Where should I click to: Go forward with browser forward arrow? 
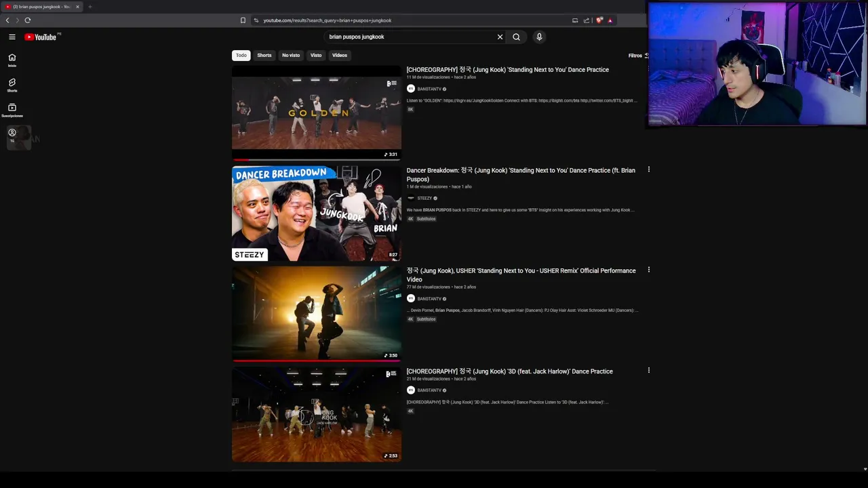point(18,20)
